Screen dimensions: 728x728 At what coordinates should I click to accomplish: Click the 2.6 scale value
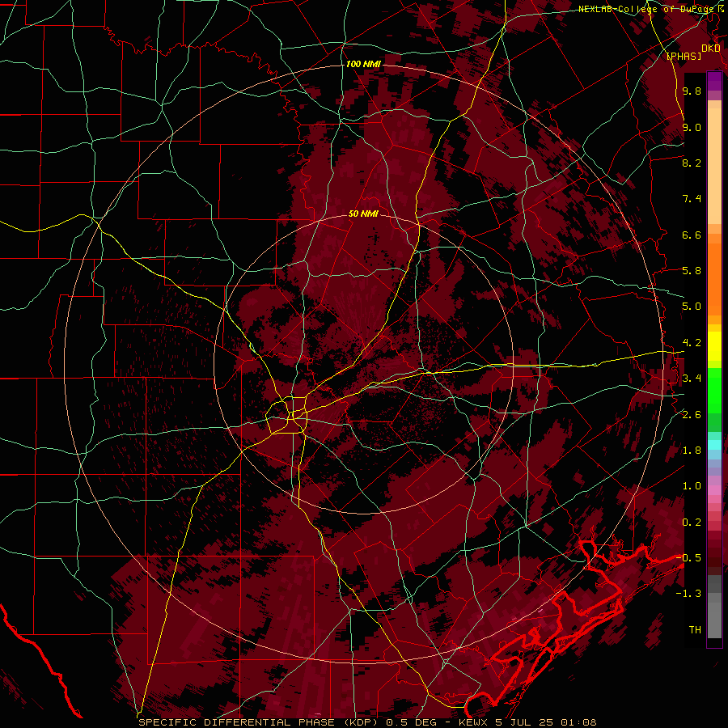(x=692, y=415)
